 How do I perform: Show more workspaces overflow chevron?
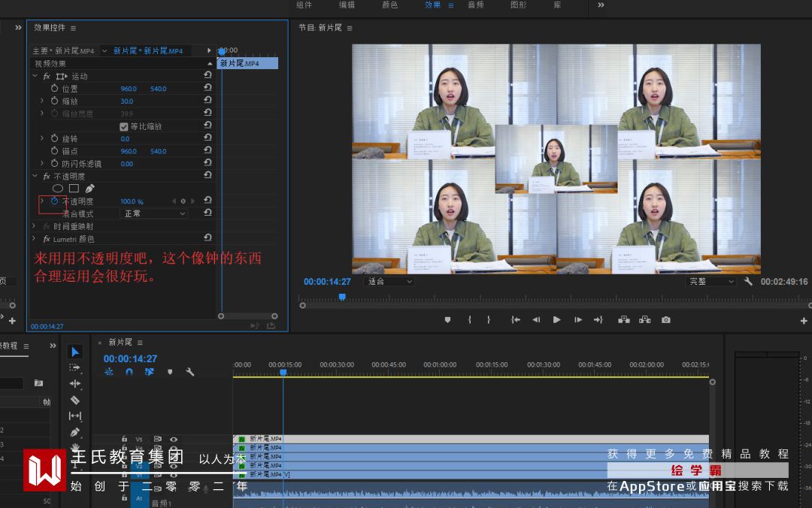(601, 5)
